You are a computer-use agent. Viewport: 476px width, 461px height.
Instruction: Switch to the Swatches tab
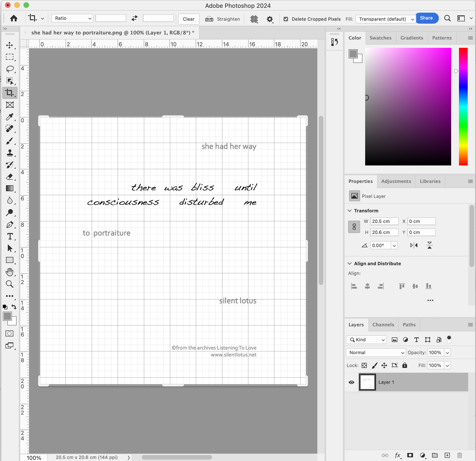tap(380, 38)
